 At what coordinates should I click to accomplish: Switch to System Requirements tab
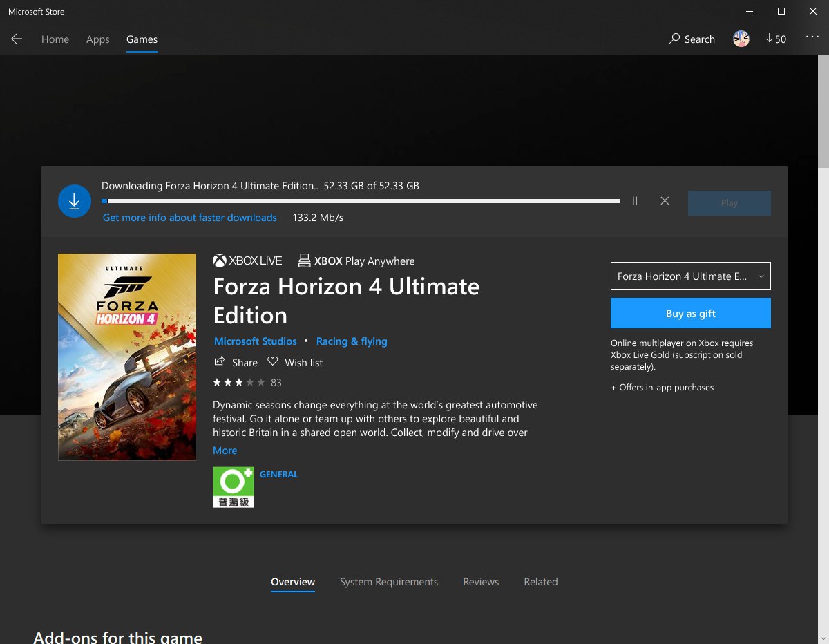pos(389,582)
